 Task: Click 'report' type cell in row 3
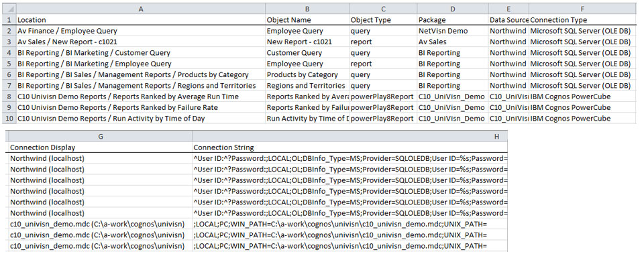383,42
